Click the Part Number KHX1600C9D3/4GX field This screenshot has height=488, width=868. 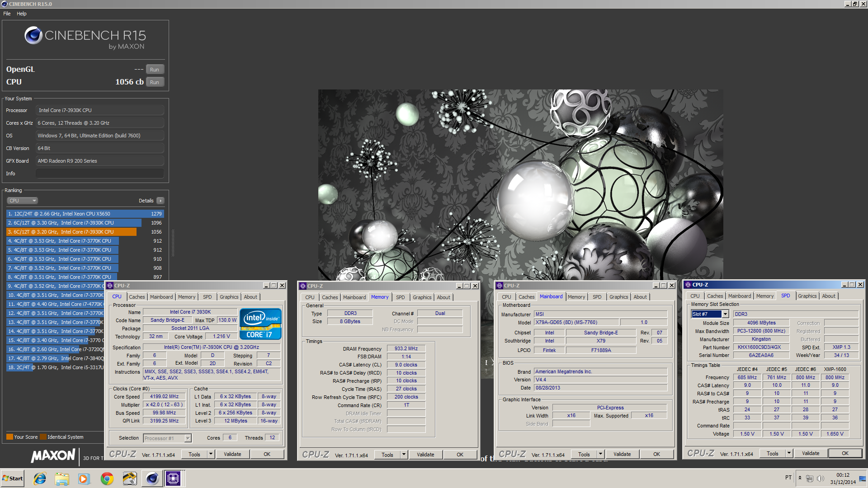pyautogui.click(x=761, y=347)
